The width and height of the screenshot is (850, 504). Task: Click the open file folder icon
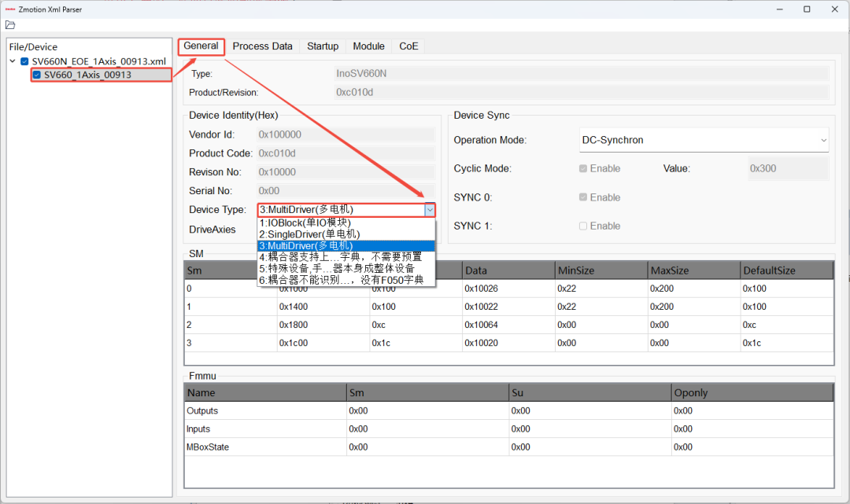[x=10, y=25]
